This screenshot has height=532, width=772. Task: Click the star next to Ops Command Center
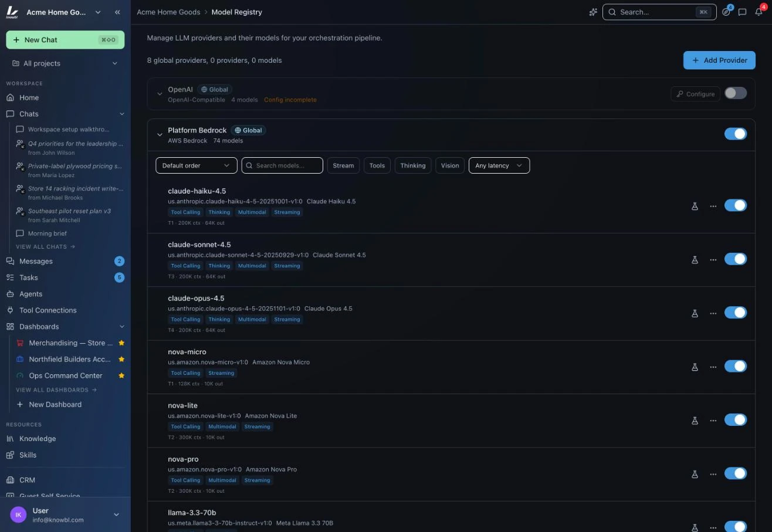(121, 375)
